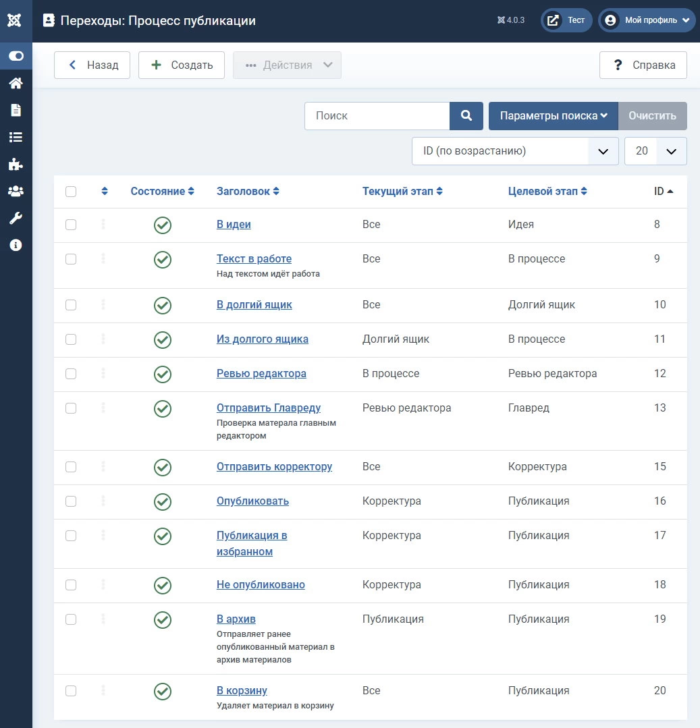
Task: Check the checkbox for row Текст в работе
Action: (71, 259)
